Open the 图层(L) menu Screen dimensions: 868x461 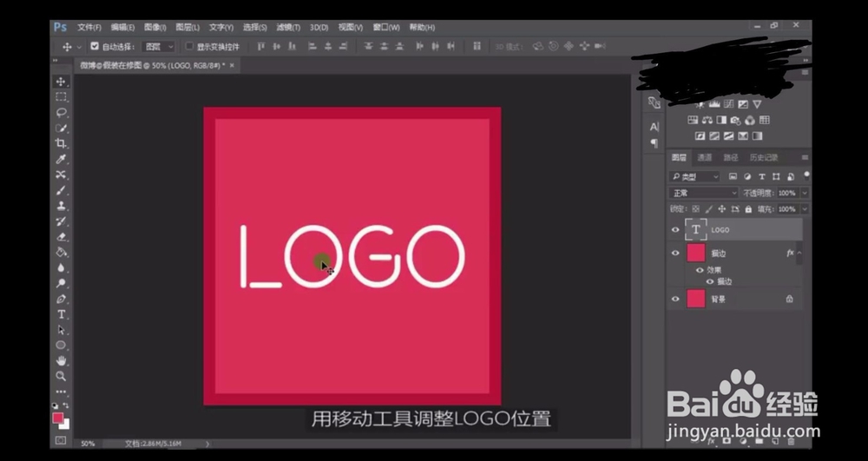(x=187, y=27)
